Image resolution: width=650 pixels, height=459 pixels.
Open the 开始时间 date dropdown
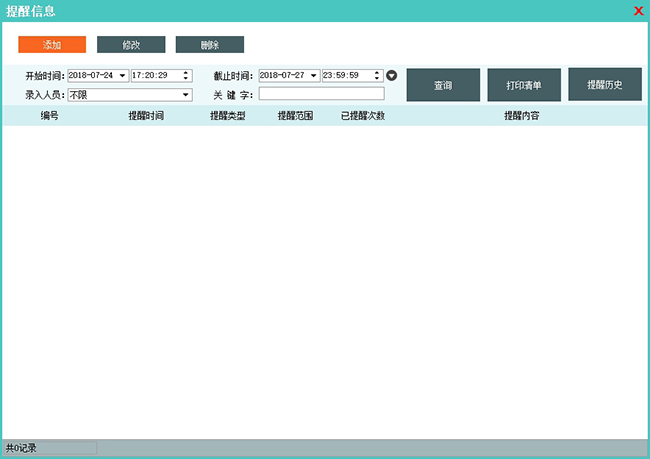coord(122,76)
